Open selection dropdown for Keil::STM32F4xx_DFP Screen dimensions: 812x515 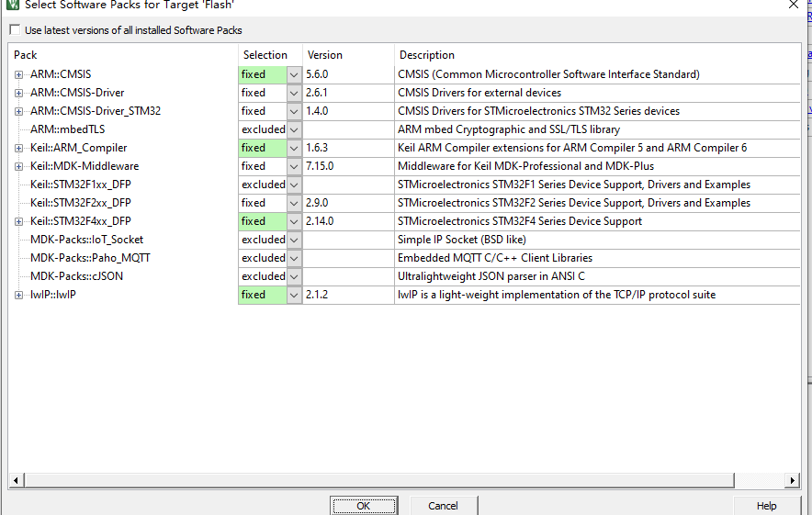coord(294,221)
